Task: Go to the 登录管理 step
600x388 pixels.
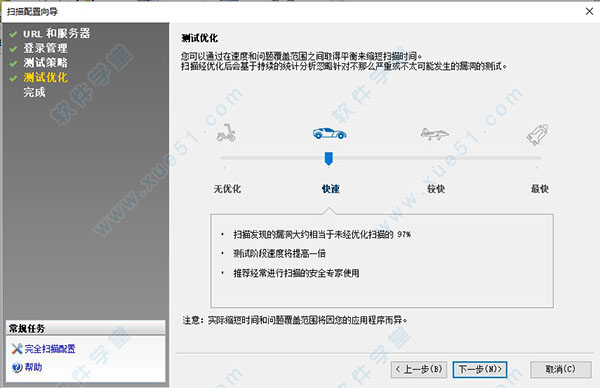Action: (x=46, y=48)
